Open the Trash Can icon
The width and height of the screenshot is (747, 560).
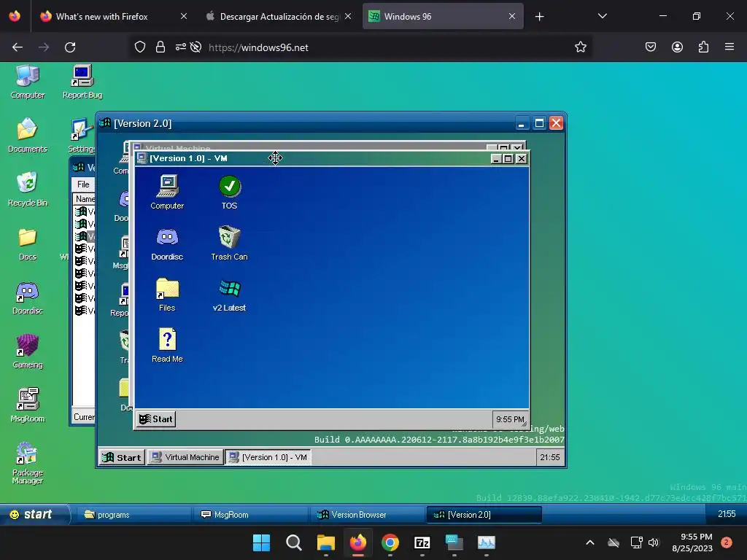point(229,244)
